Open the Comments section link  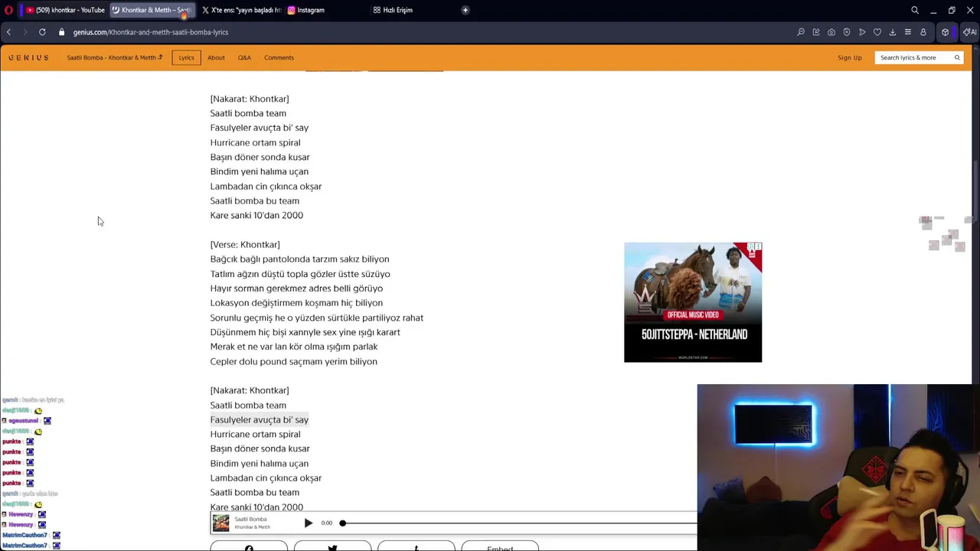tap(279, 57)
